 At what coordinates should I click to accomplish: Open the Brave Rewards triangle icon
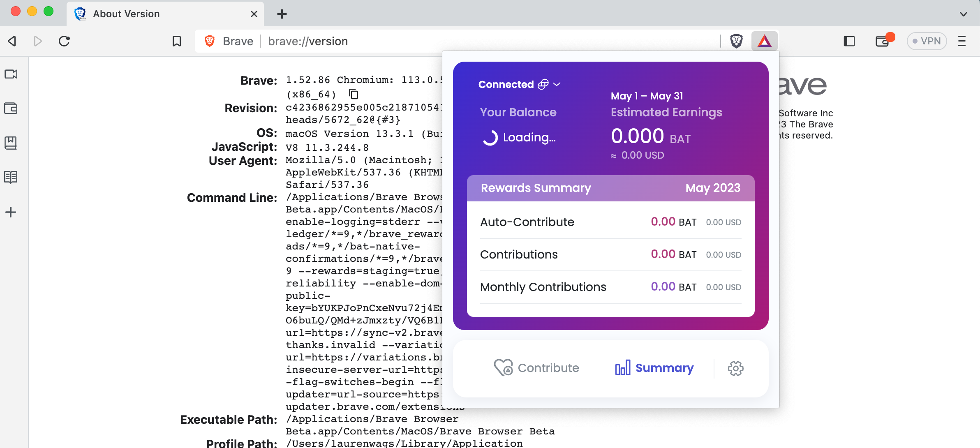pyautogui.click(x=764, y=41)
